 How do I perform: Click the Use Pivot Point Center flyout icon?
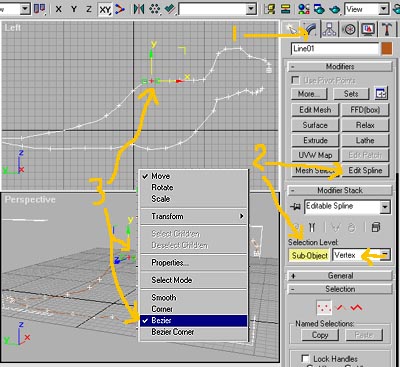tap(40, 9)
